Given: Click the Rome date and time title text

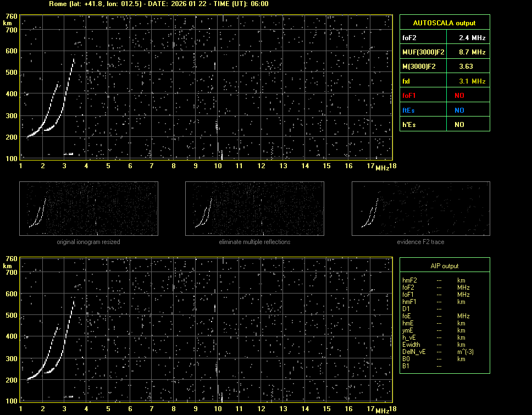Looking at the screenshot, I should (159, 4).
